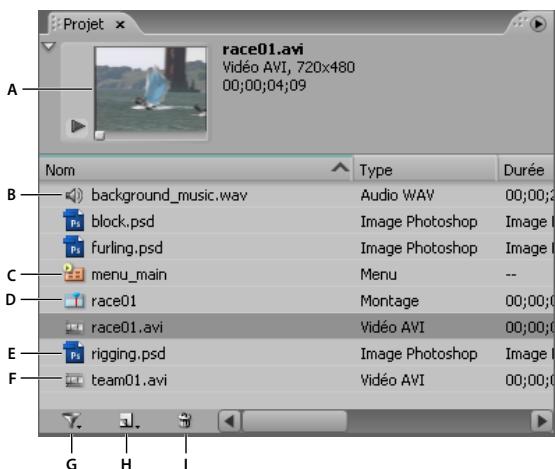The width and height of the screenshot is (555, 469).
Task: Select furling.psd in the list
Action: tap(127, 248)
